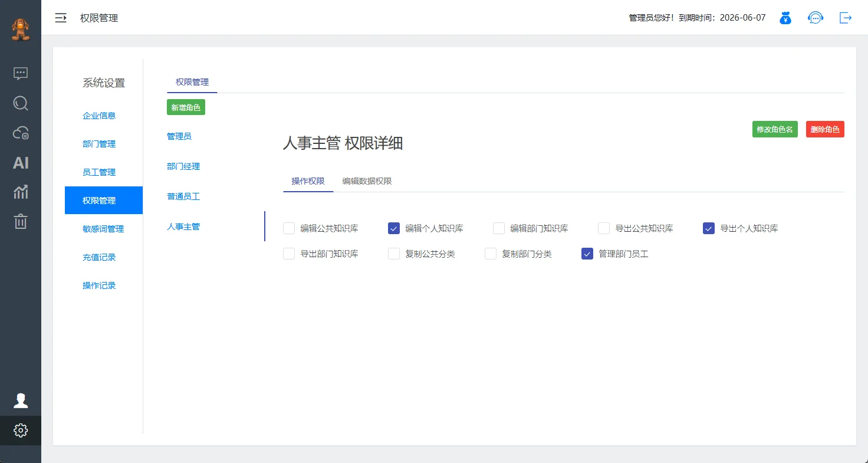Enable 复制公共分类 permission
This screenshot has width=868, height=463.
[x=394, y=254]
